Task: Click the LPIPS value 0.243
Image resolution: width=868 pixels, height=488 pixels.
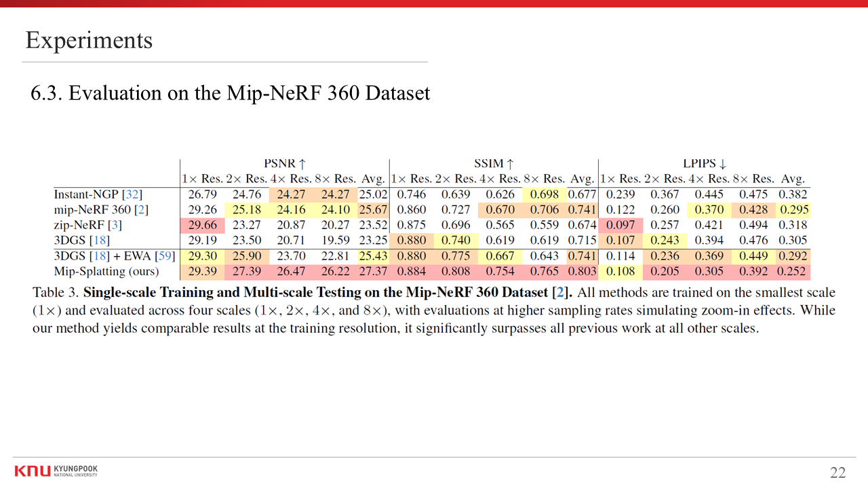Action: point(665,241)
